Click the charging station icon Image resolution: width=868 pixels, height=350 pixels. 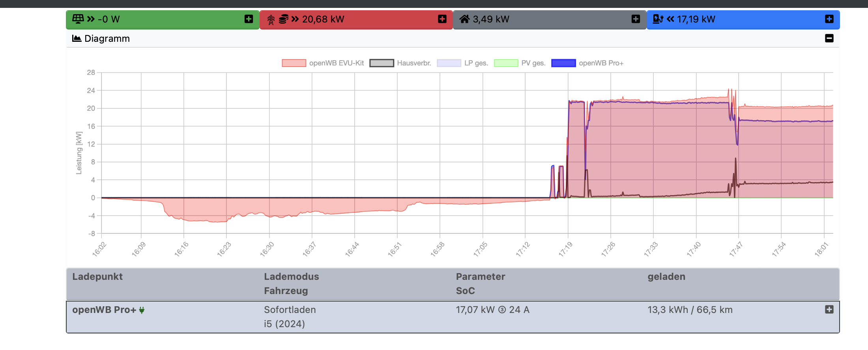(x=658, y=19)
